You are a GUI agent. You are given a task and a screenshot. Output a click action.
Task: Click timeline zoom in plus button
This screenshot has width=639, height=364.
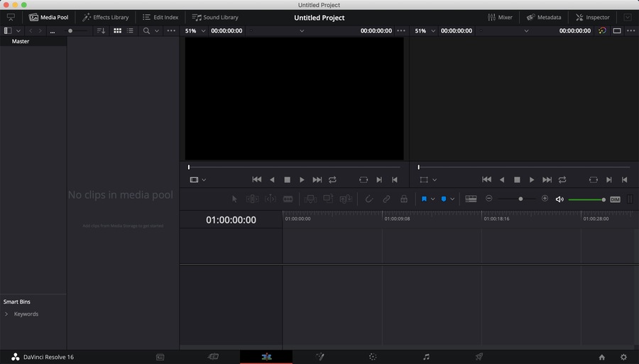[x=545, y=198]
